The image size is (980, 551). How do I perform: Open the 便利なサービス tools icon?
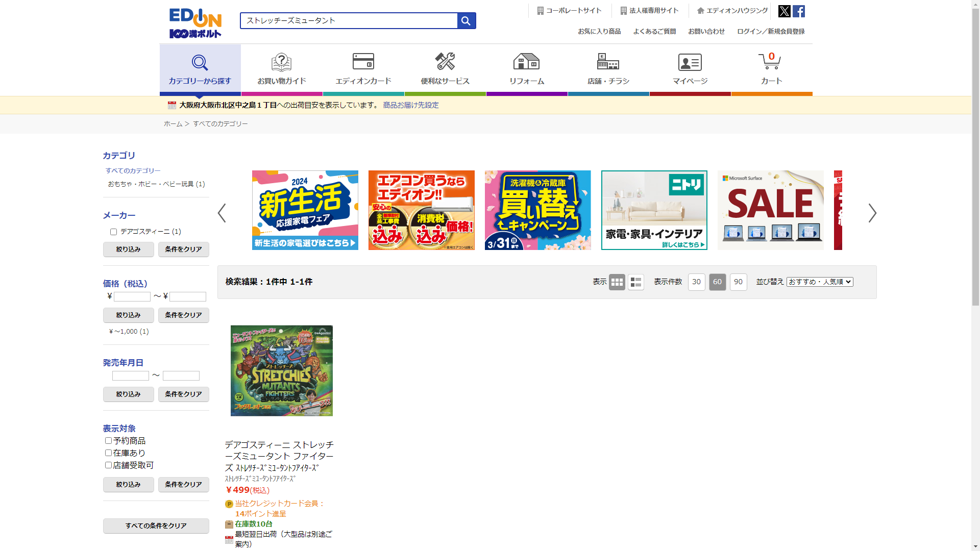[x=445, y=61]
